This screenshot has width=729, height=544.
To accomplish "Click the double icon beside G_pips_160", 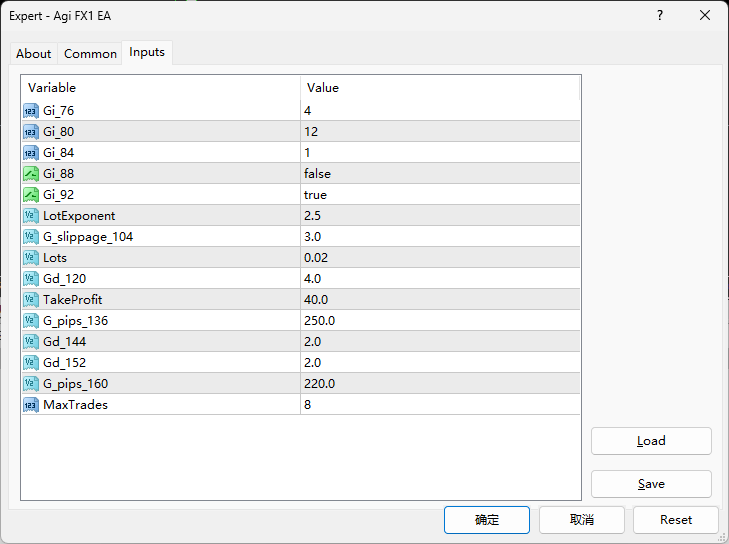I will pyautogui.click(x=31, y=384).
